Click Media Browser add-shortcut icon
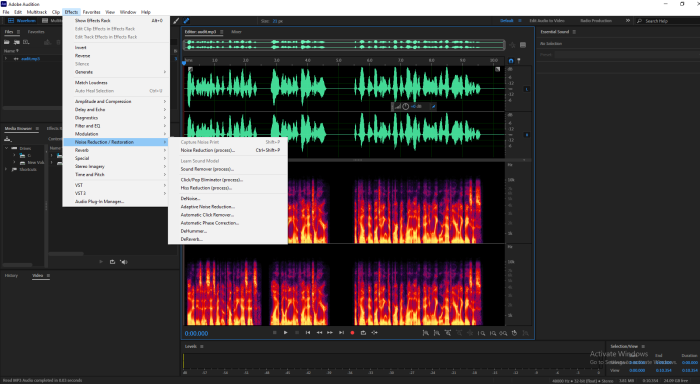Screen dimensions: 700x384 tap(7, 139)
